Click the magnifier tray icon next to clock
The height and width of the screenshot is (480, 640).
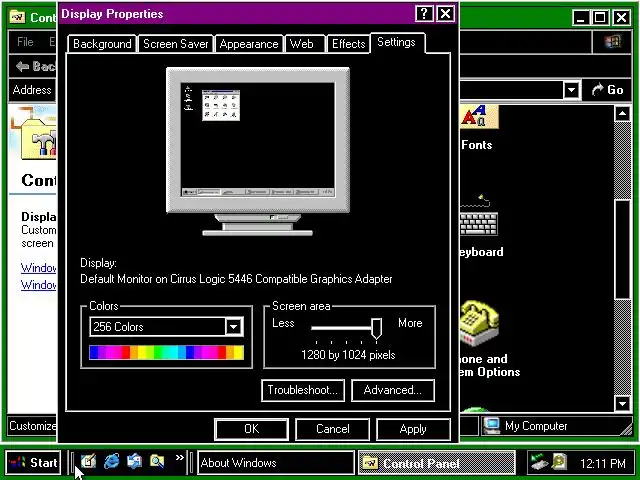point(559,462)
